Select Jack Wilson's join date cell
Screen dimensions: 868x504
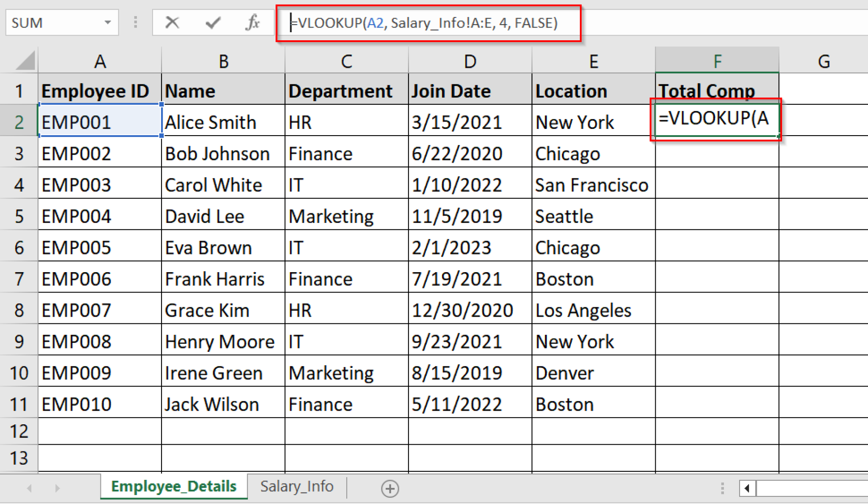coord(469,404)
